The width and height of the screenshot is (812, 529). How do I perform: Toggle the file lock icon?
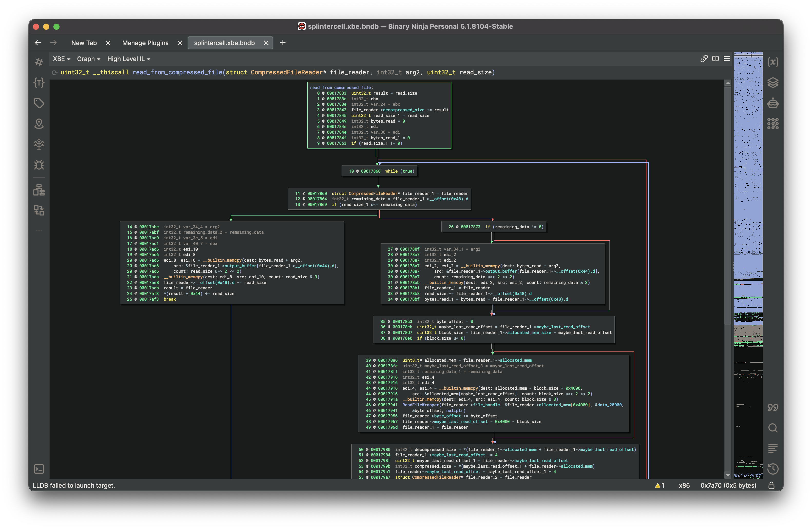771,485
